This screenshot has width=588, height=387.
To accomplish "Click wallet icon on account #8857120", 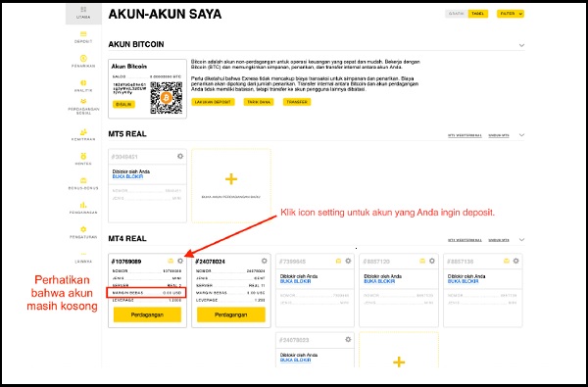I will pyautogui.click(x=422, y=261).
